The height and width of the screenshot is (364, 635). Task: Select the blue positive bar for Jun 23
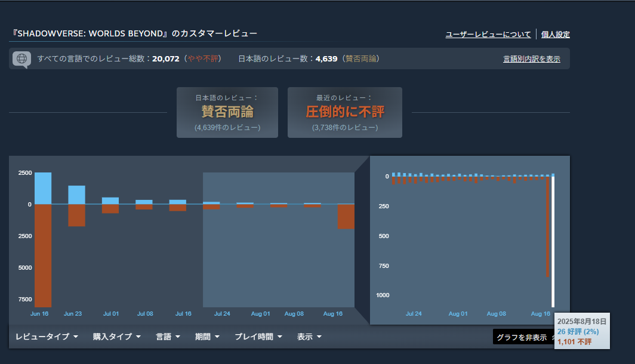(x=76, y=195)
